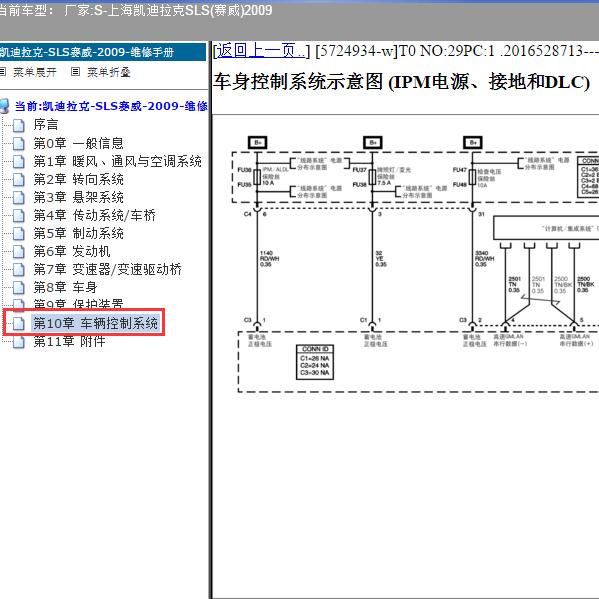Click the 凯迪拉克-SLS赛威-2009-维修手册 panel header
Screen dimensions: 599x599
click(102, 52)
